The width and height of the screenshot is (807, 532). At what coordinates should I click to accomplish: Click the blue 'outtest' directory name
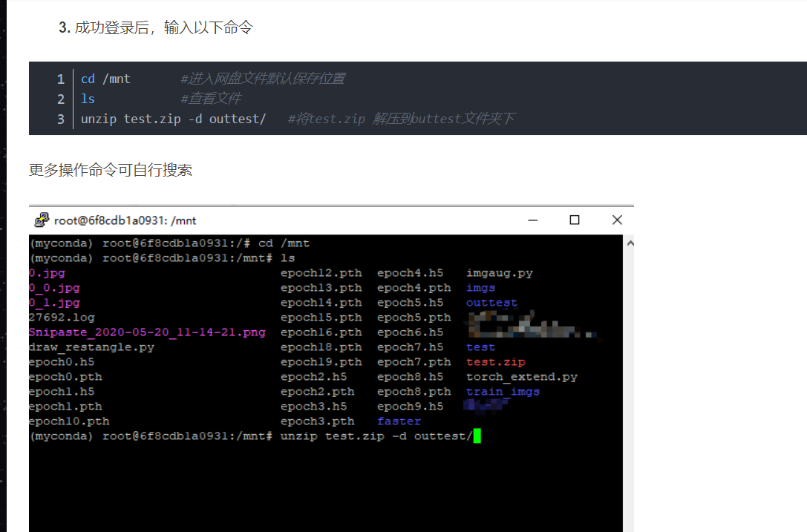pos(491,303)
